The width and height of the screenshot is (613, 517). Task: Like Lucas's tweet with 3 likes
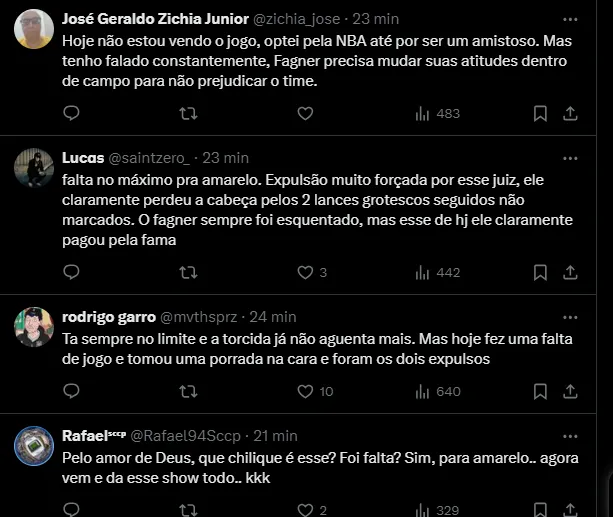coord(305,272)
